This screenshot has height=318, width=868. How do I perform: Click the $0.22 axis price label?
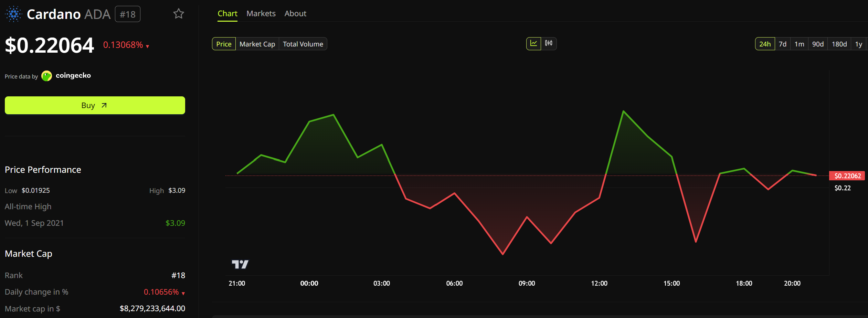[843, 188]
